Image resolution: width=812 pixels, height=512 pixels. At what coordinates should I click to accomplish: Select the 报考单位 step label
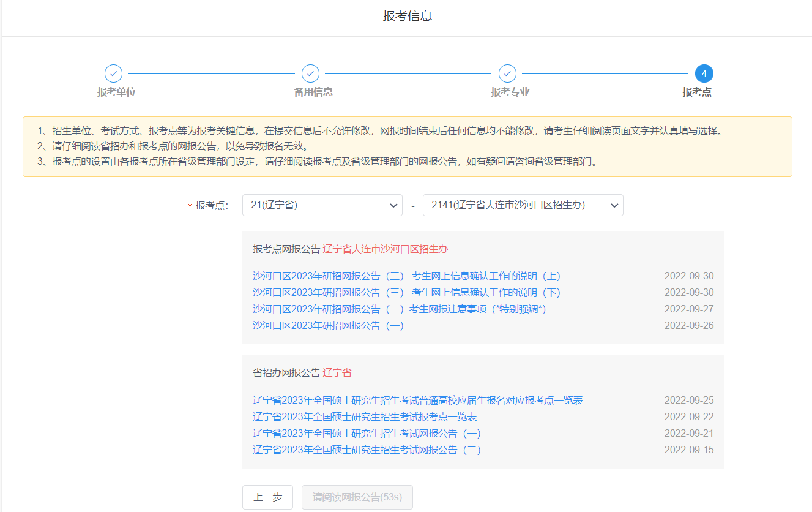pyautogui.click(x=116, y=92)
